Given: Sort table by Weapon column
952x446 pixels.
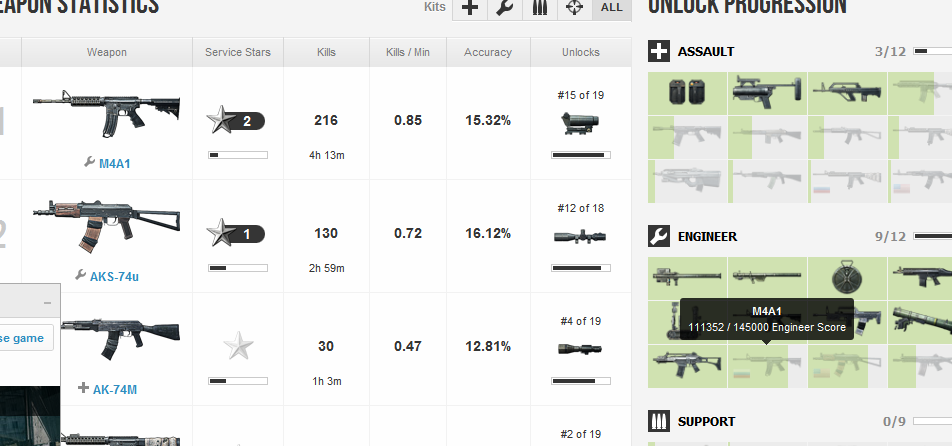Looking at the screenshot, I should pyautogui.click(x=107, y=52).
